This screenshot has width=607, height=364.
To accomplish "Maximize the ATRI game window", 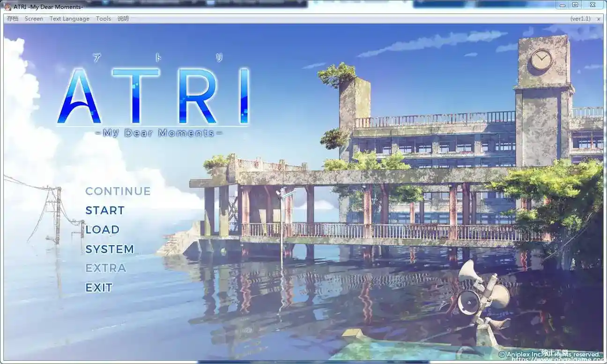I will tap(576, 5).
